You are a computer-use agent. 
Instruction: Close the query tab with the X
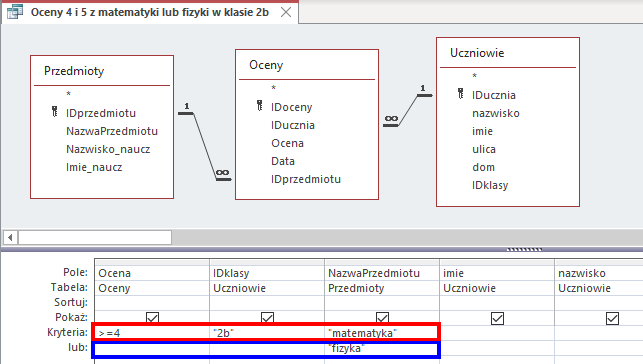[286, 12]
